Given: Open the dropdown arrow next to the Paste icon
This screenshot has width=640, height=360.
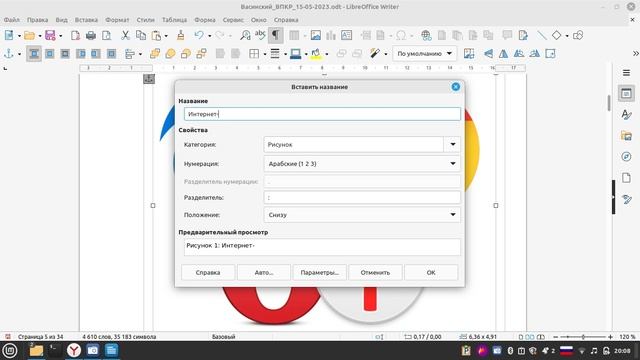Looking at the screenshot, I should (x=166, y=36).
